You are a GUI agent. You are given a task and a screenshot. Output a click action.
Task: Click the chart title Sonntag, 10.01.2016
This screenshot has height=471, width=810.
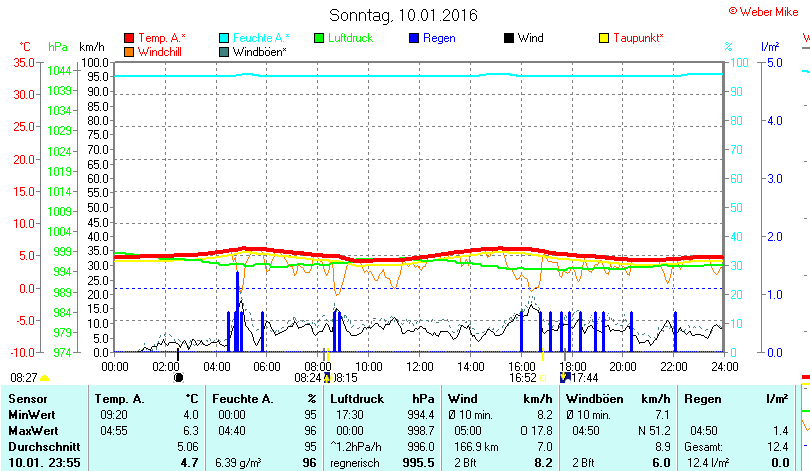click(x=403, y=15)
